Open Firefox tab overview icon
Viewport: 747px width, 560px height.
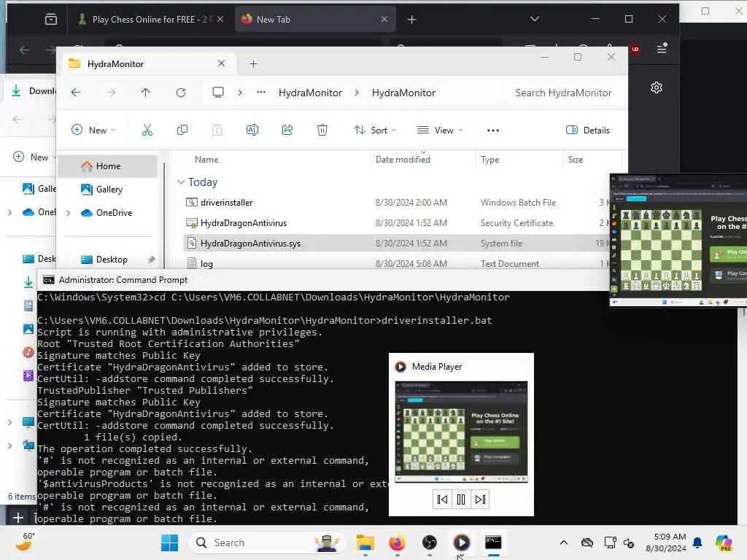pyautogui.click(x=50, y=19)
